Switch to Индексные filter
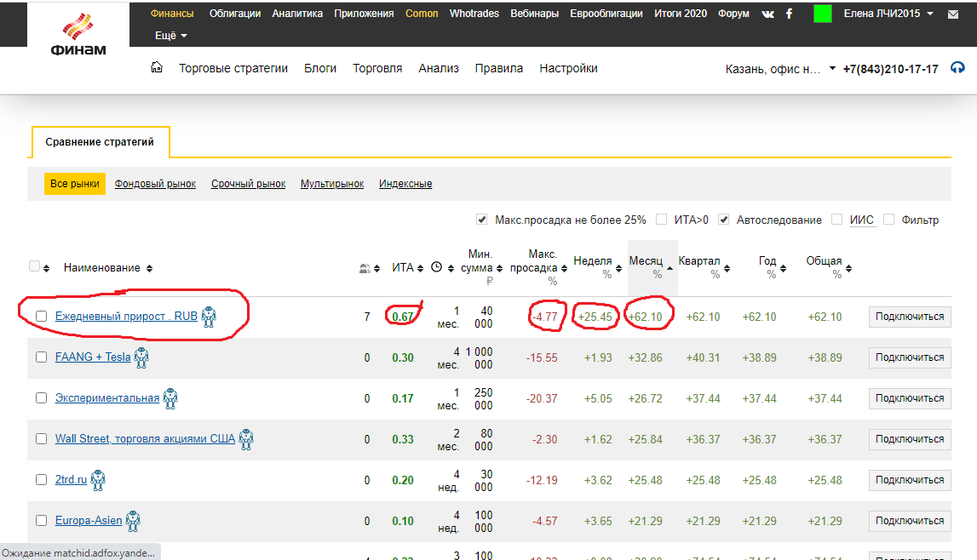This screenshot has height=560, width=977. tap(405, 184)
